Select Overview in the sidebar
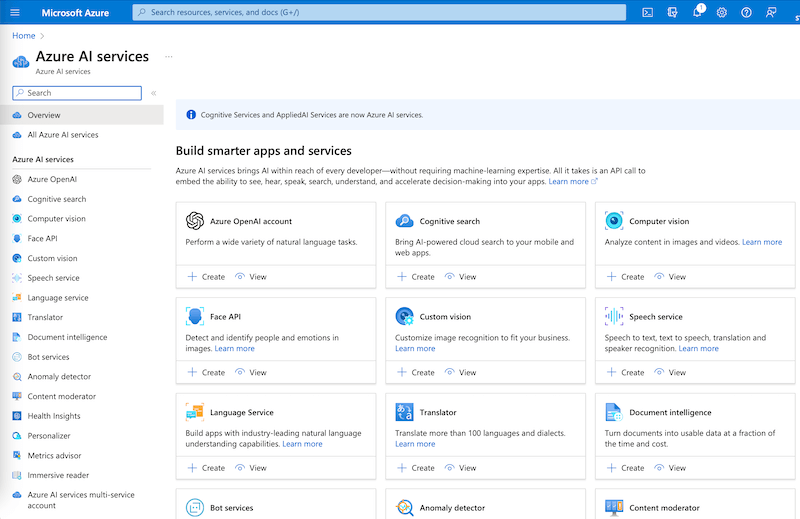This screenshot has width=800, height=519. tap(44, 115)
